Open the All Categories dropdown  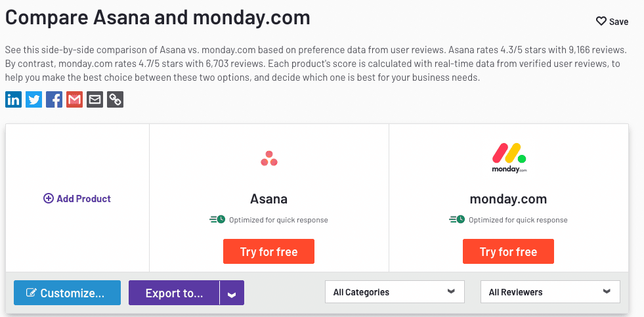(395, 292)
